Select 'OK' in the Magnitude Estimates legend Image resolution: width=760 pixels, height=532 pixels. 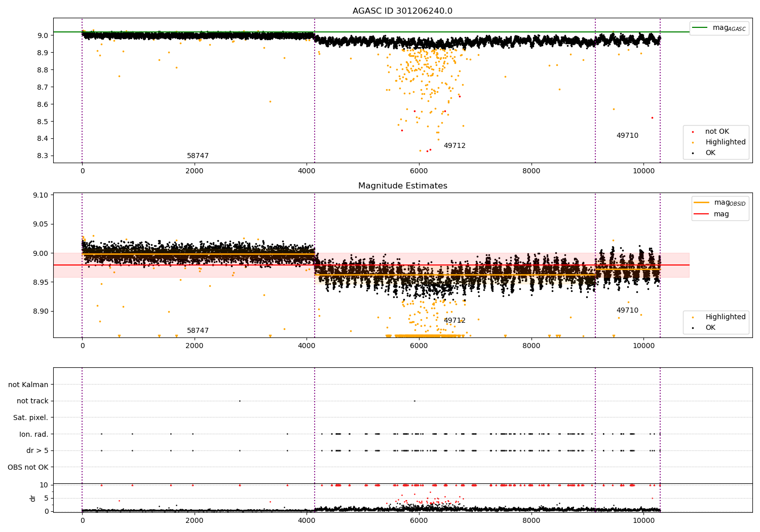point(710,328)
